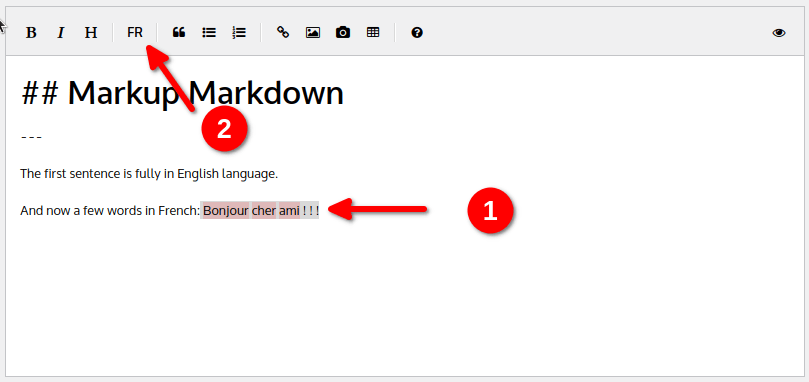Click the highlighted word Bonjour
Screen dimensions: 809x382
point(225,211)
